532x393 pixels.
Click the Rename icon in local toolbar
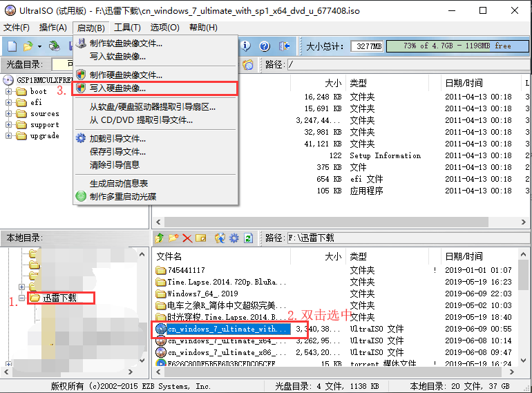pos(201,238)
